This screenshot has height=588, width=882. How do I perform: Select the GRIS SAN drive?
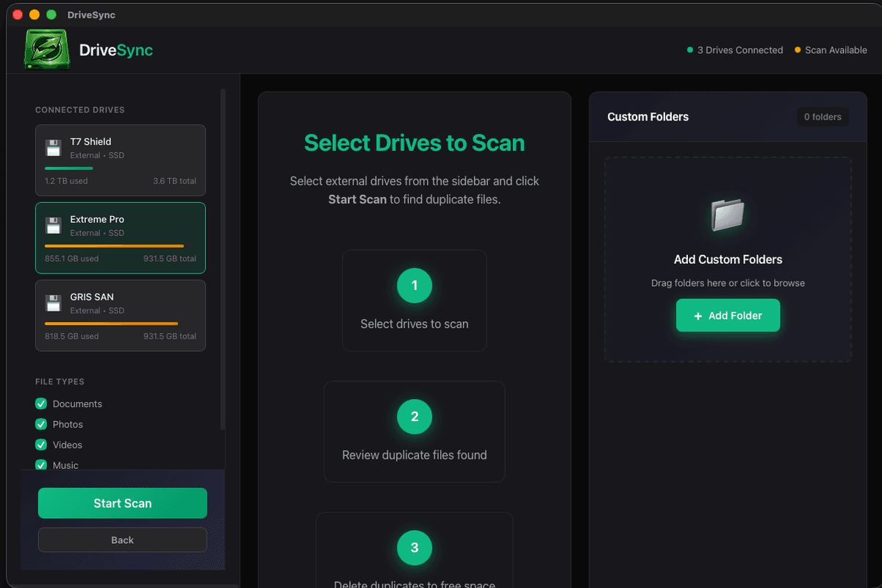pos(120,315)
